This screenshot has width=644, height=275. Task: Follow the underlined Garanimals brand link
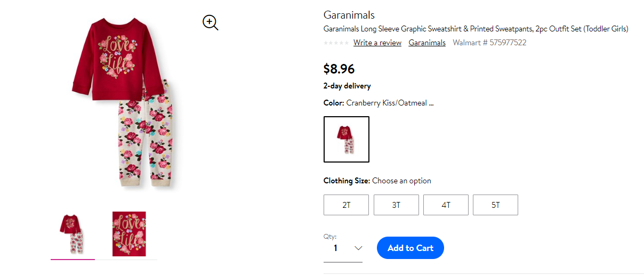click(x=427, y=43)
